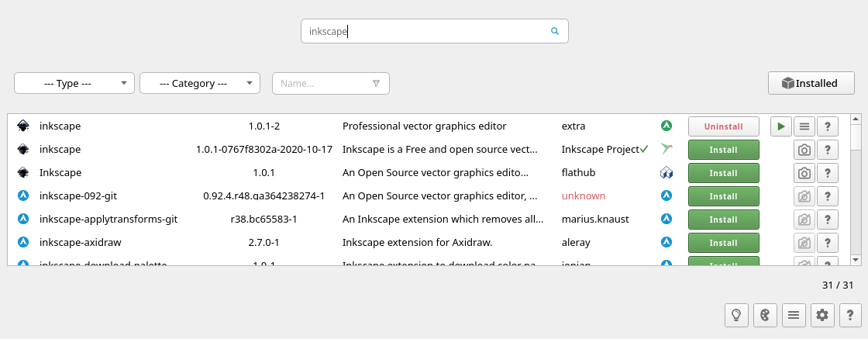This screenshot has height=339, width=868.
Task: Focus the Name filter field
Action: [330, 83]
